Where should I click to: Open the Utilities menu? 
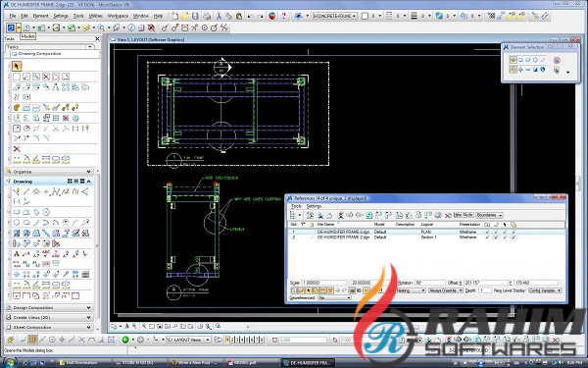tap(96, 16)
